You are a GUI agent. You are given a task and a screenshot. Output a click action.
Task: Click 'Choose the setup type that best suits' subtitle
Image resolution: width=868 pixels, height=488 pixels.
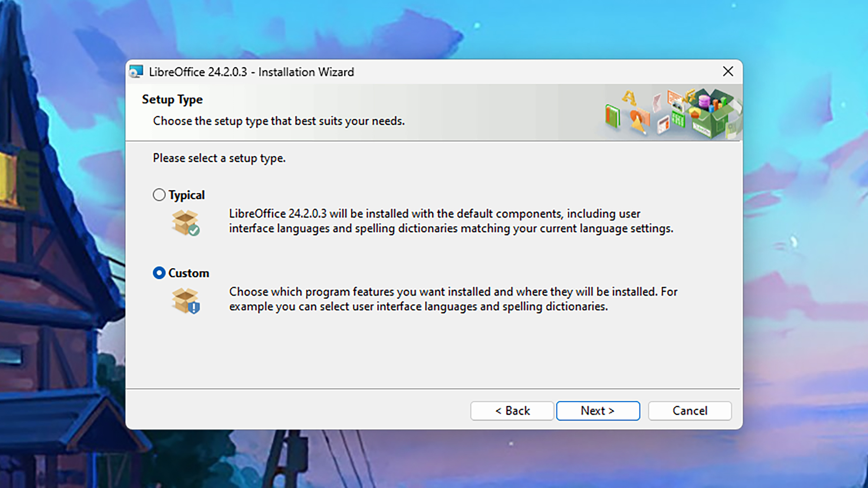[279, 121]
